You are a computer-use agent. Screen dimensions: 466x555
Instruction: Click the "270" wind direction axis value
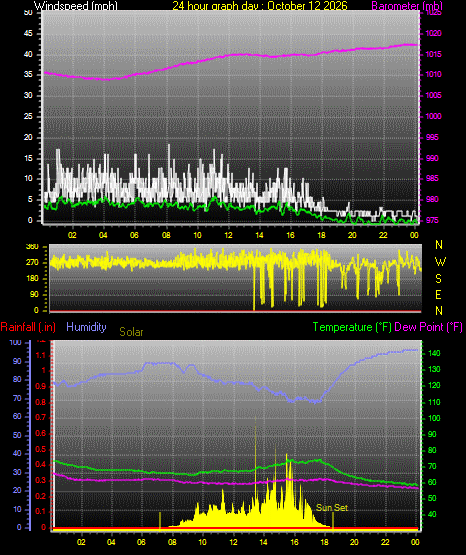32,263
